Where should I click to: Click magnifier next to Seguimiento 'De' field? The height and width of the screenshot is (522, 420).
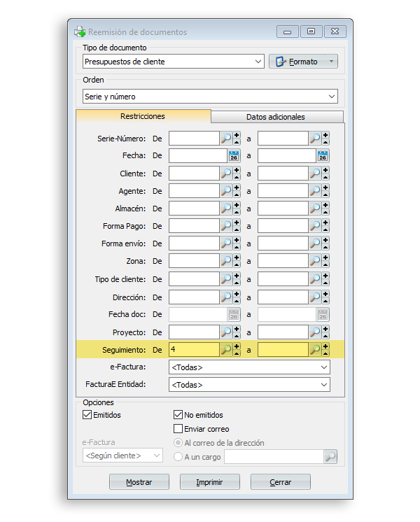(x=226, y=350)
